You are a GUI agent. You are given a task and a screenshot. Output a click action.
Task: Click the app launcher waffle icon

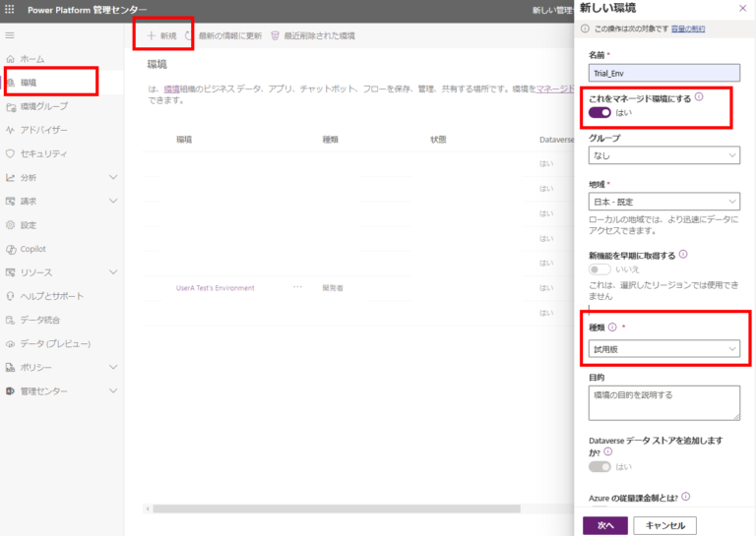coord(11,11)
